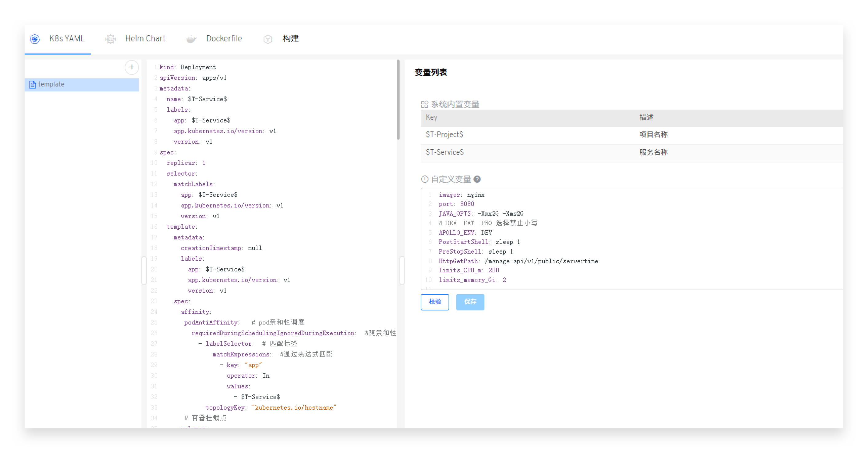Click the right splitter handle beside editor
The height and width of the screenshot is (453, 868).
tap(402, 270)
